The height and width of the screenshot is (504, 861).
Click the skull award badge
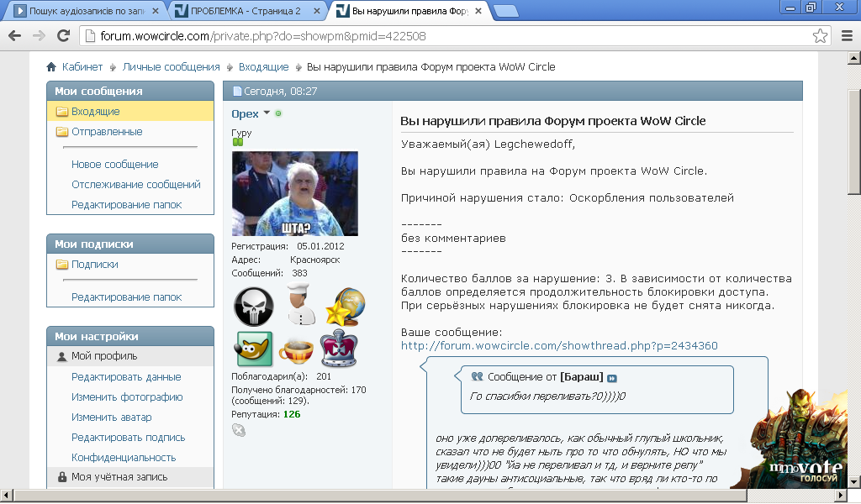pos(254,306)
